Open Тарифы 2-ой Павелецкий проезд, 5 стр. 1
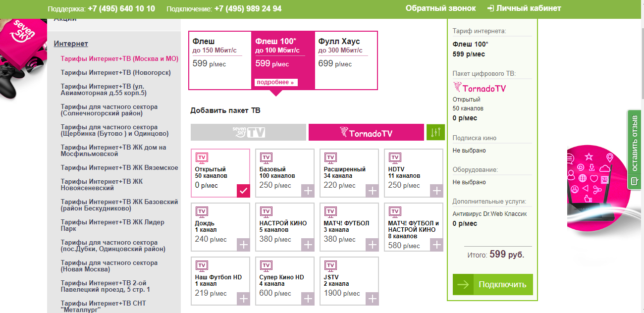644x313 pixels. tap(106, 286)
